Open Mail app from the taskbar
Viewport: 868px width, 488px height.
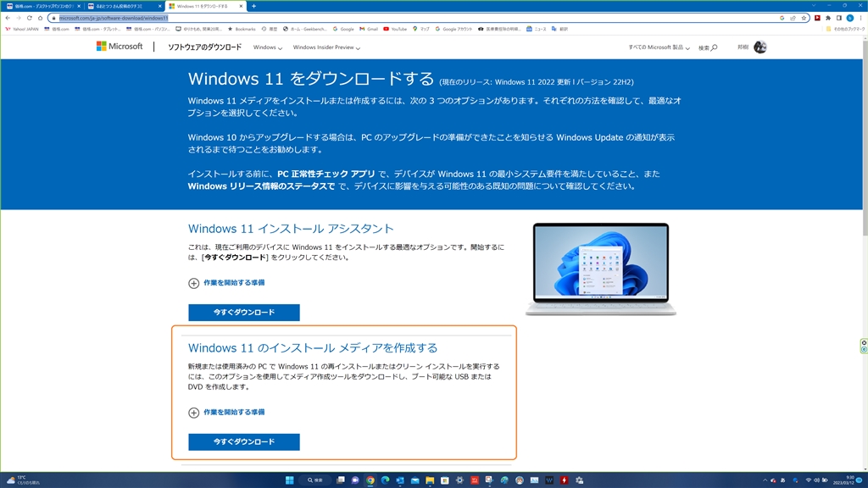[x=415, y=480]
